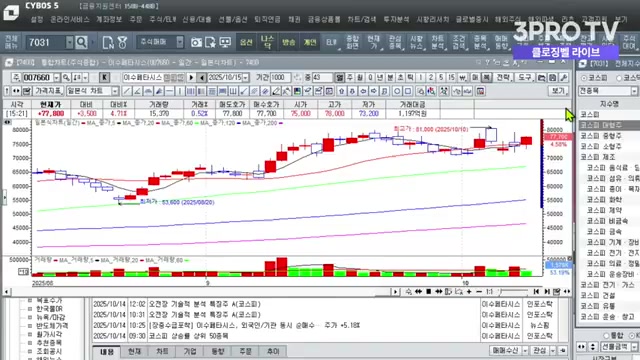Click the camera screenshot icon
Viewport: 640px width, 360px height.
click(x=196, y=42)
